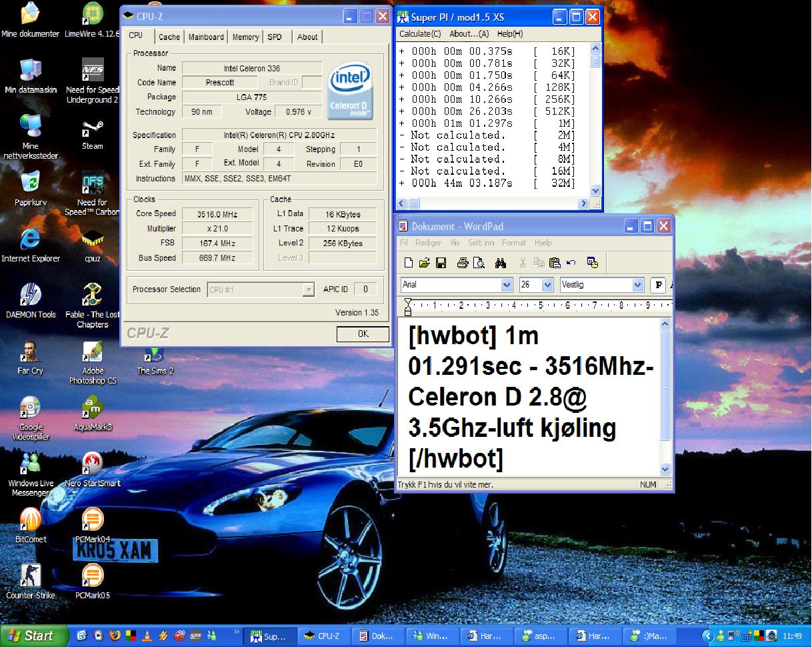
Task: Open the Calculate(C) menu in Super PI
Action: 420,34
